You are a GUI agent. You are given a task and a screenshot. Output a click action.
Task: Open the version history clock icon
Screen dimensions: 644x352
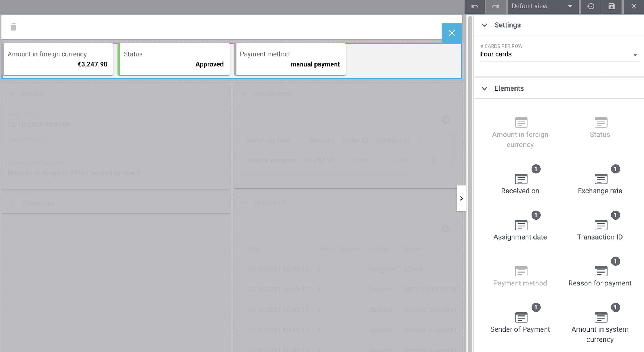(591, 6)
